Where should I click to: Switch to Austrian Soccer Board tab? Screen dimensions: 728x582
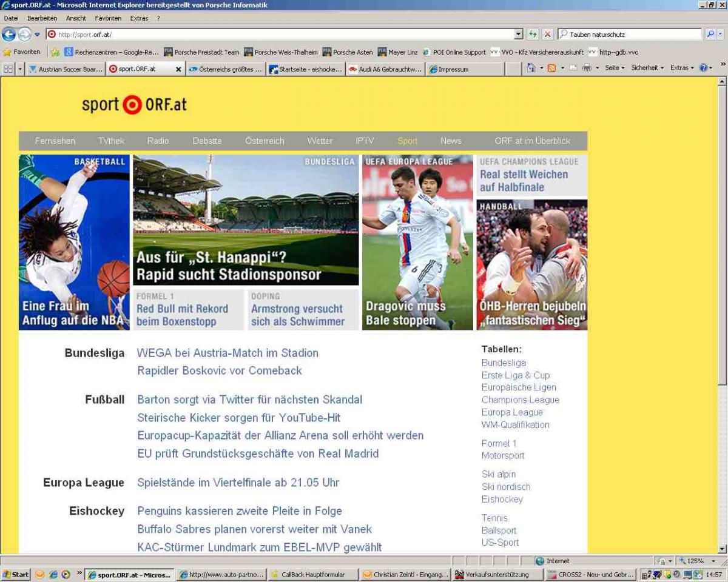click(66, 69)
